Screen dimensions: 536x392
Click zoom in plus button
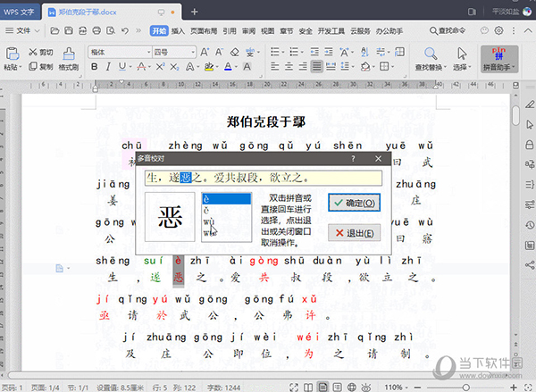tap(513, 388)
